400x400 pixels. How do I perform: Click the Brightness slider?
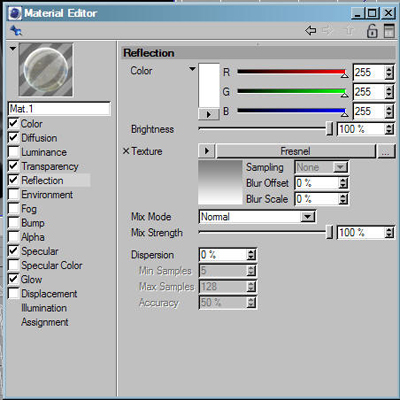(265, 128)
